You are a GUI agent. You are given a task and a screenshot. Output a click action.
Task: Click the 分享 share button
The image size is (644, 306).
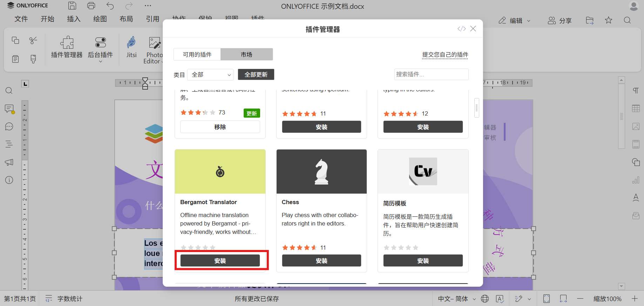coord(560,21)
